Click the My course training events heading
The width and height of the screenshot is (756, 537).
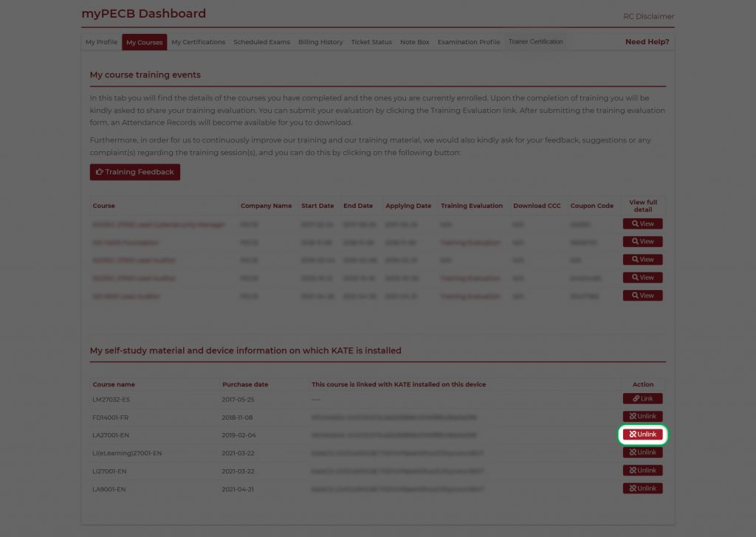145,75
